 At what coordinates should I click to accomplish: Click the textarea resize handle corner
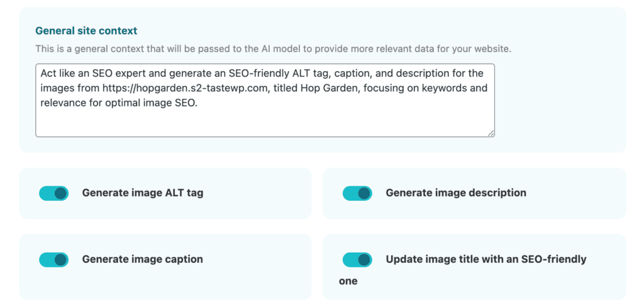(491, 133)
